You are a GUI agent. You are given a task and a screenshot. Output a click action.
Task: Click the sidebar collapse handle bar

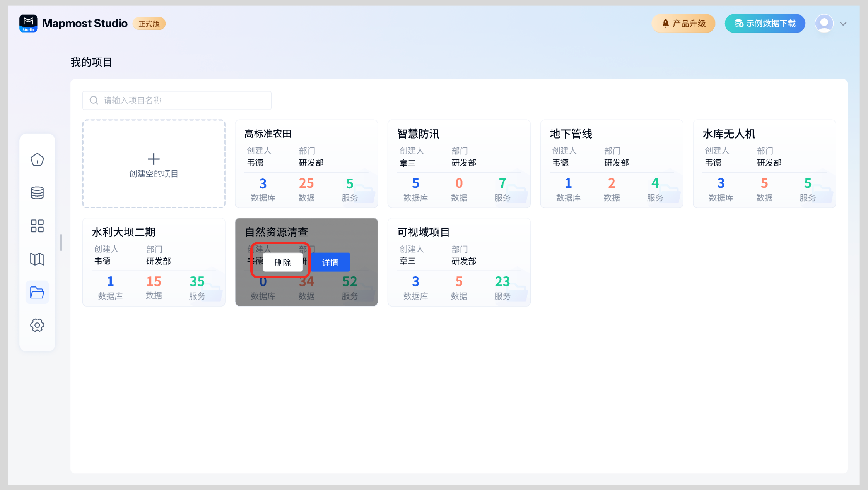61,243
